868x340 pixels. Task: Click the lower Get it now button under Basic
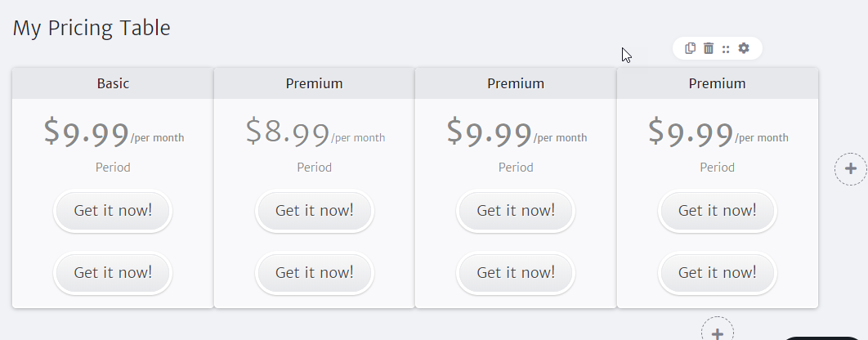[x=113, y=273]
